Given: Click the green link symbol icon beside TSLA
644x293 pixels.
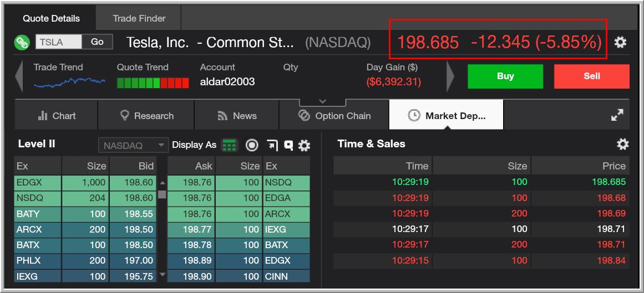Looking at the screenshot, I should (22, 42).
